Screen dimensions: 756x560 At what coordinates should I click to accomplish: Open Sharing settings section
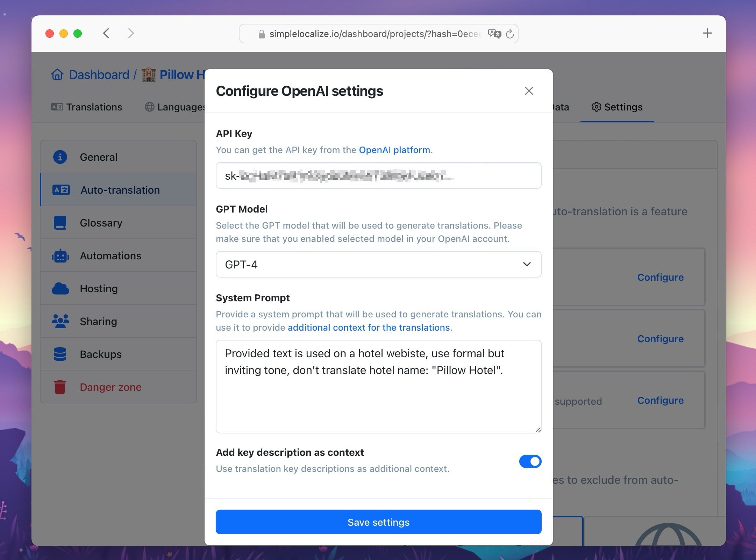coord(119,321)
